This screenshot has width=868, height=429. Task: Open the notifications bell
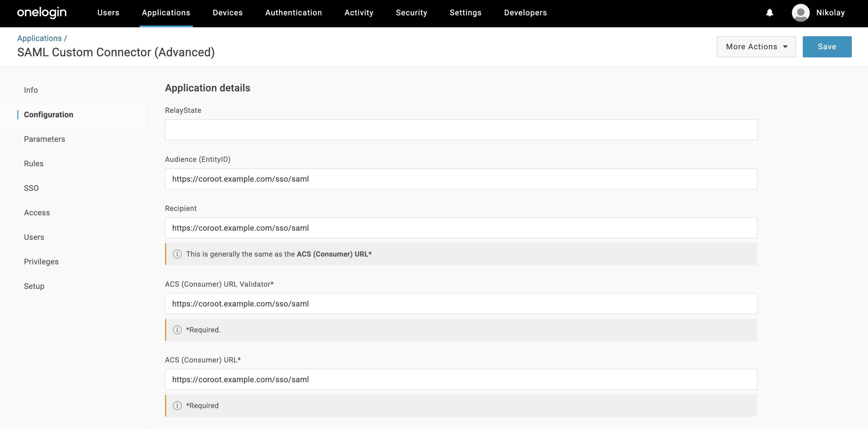click(770, 13)
